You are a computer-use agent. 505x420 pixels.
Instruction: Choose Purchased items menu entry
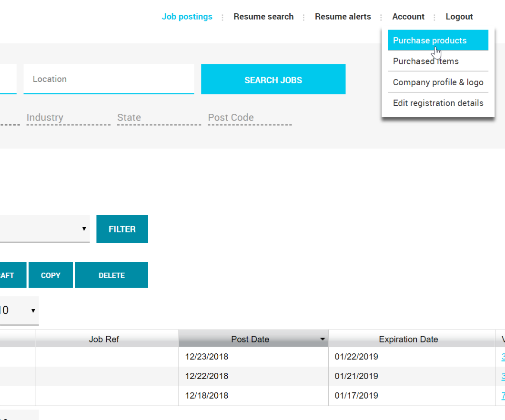coord(438,61)
